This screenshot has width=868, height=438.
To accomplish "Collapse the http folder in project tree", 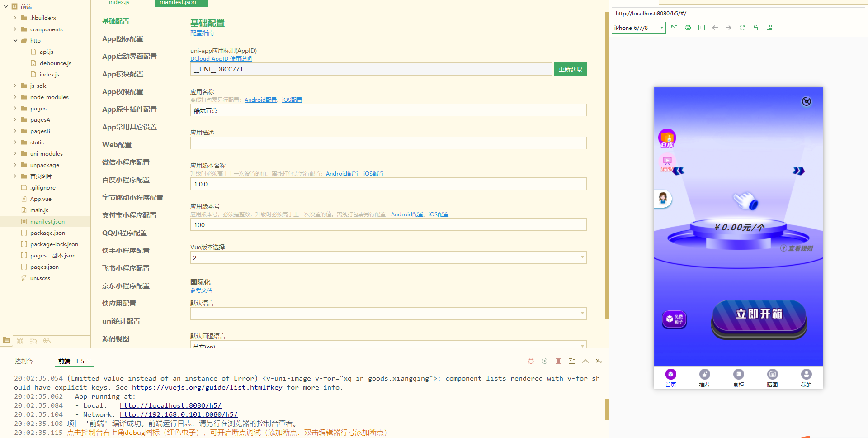I will [15, 41].
